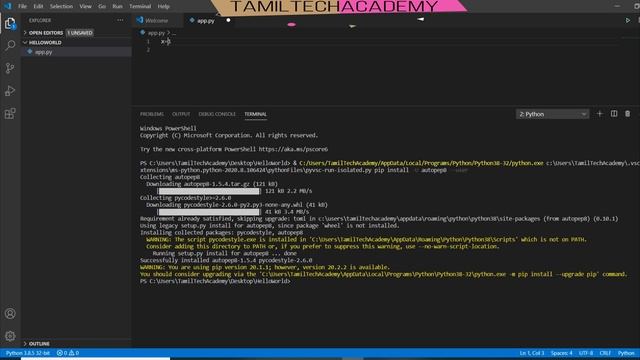
Task: Click unsaved dot on app.py tab
Action: point(228,20)
